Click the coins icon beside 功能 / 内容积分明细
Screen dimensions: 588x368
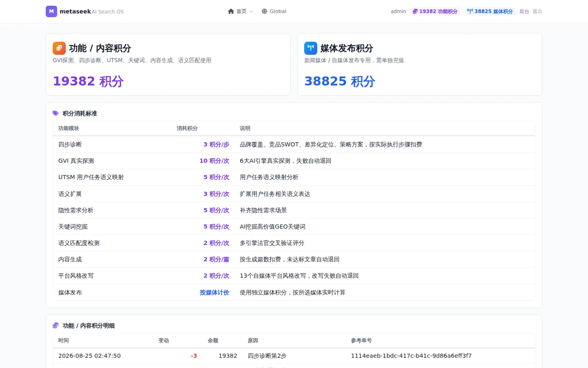56,325
